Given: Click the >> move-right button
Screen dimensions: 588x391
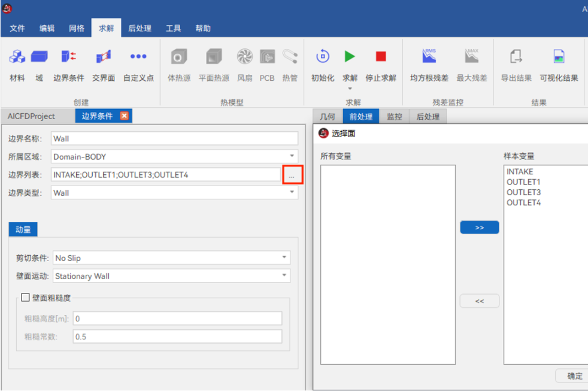Looking at the screenshot, I should pyautogui.click(x=479, y=228).
